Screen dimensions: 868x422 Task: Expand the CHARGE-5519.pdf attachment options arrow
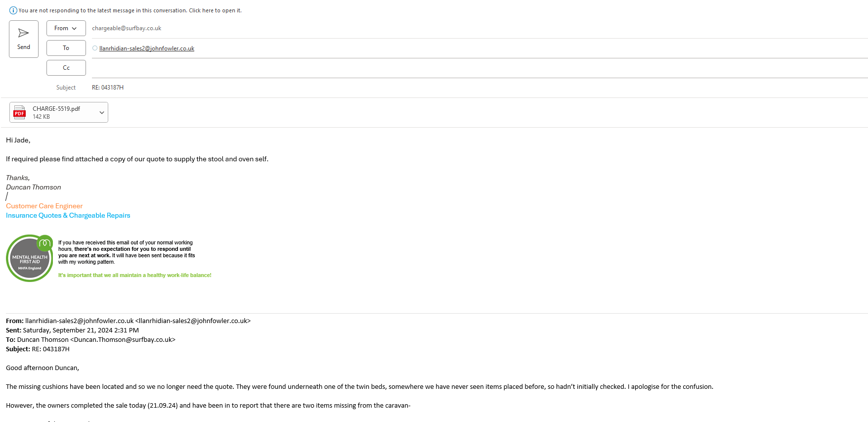pyautogui.click(x=102, y=113)
